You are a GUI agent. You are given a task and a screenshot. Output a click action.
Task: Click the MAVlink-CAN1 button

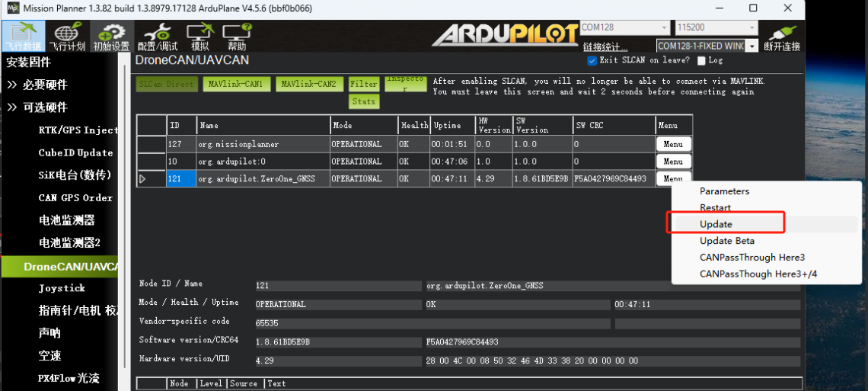click(236, 84)
